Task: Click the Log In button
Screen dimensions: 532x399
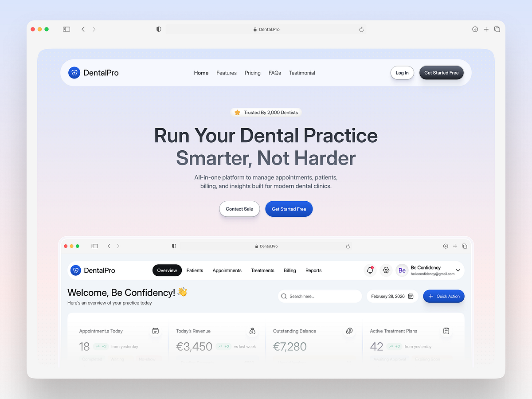Action: tap(402, 73)
